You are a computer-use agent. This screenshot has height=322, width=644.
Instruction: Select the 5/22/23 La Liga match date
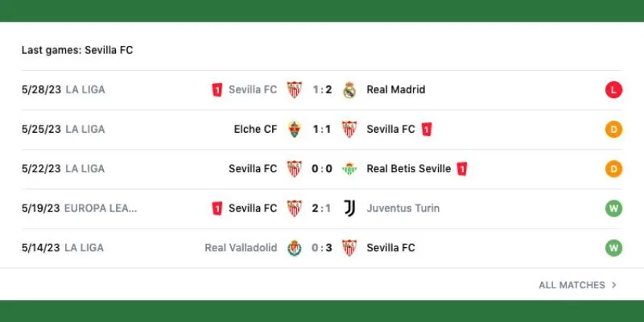41,169
